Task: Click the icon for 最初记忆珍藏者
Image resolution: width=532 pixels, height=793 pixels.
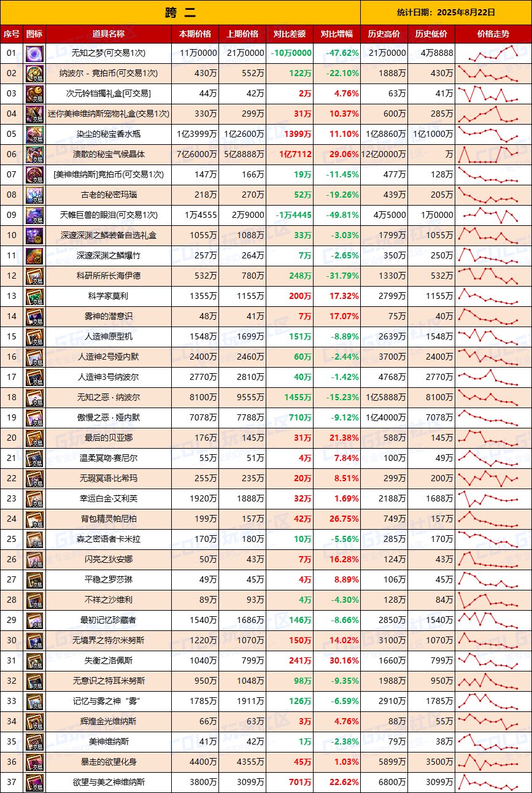Action: tap(34, 621)
